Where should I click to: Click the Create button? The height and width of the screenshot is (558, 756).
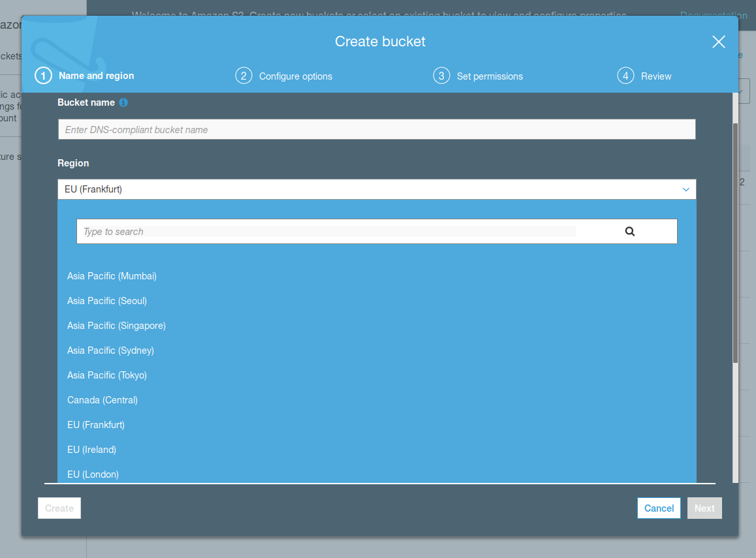pyautogui.click(x=59, y=508)
